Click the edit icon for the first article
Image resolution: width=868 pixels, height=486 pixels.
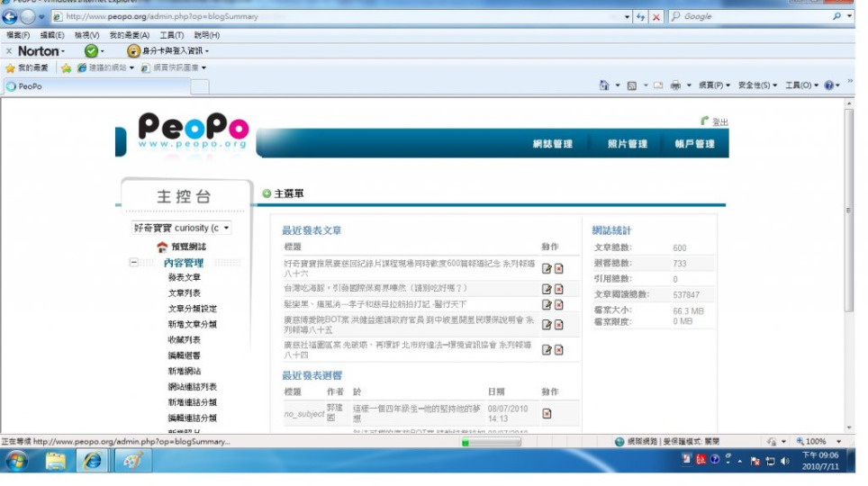[547, 268]
